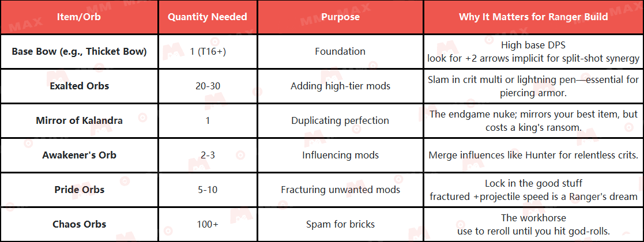The height and width of the screenshot is (242, 644).
Task: Click the Item/Orb column header
Action: click(x=79, y=17)
